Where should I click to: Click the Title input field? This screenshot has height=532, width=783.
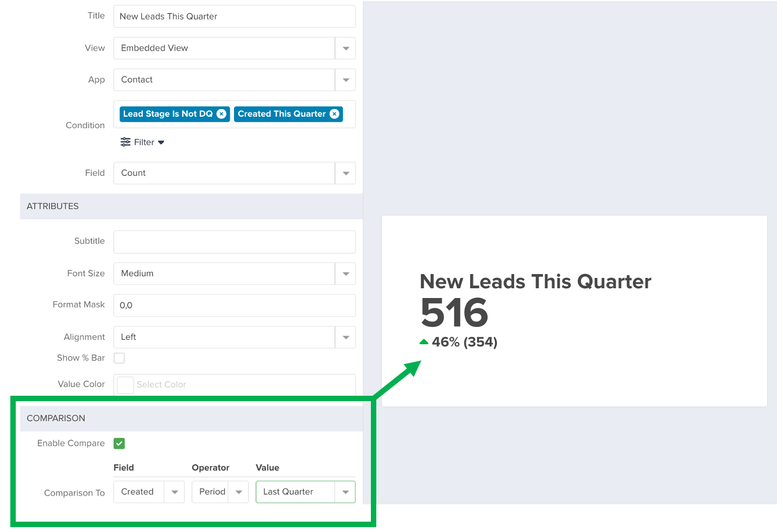(235, 16)
